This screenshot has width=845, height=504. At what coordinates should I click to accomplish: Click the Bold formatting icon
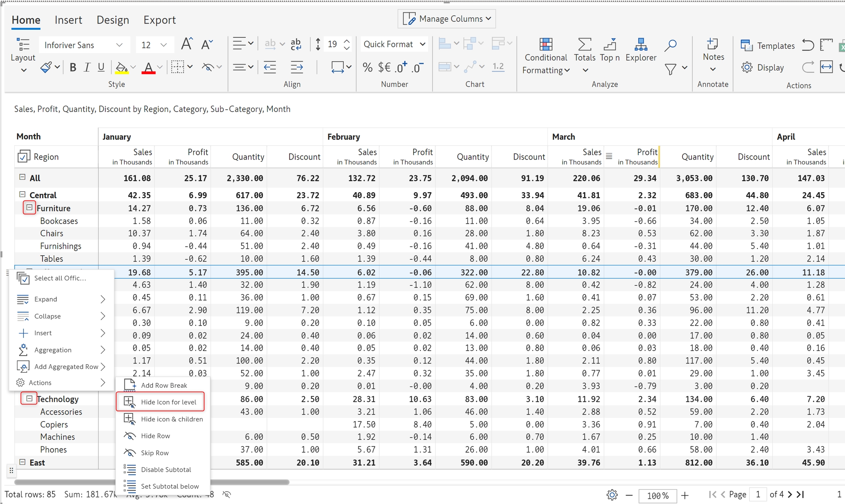pos(73,67)
